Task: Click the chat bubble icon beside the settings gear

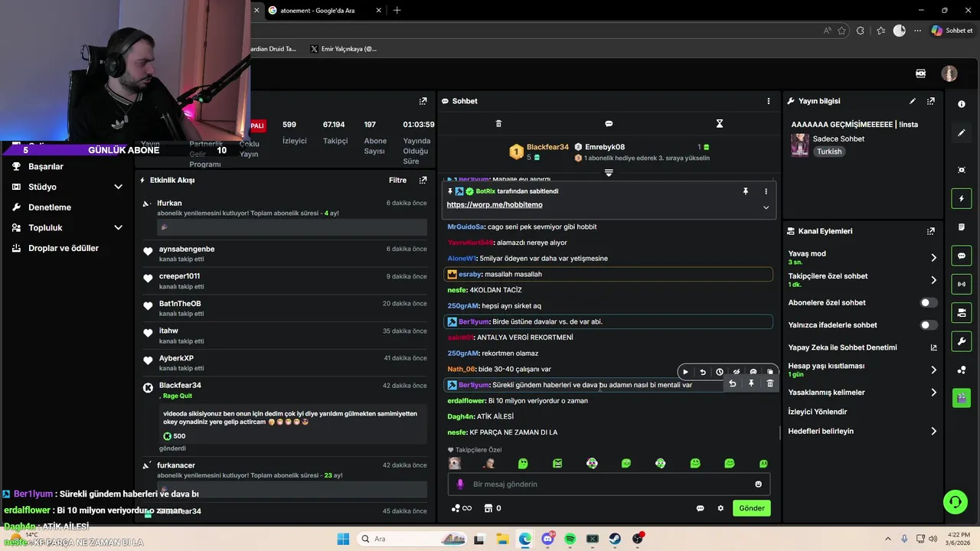Action: (700, 508)
